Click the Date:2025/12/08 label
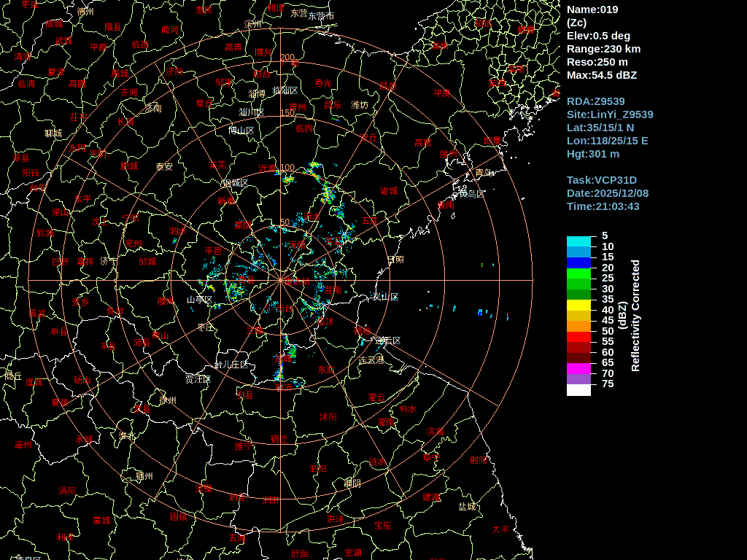 pyautogui.click(x=608, y=193)
